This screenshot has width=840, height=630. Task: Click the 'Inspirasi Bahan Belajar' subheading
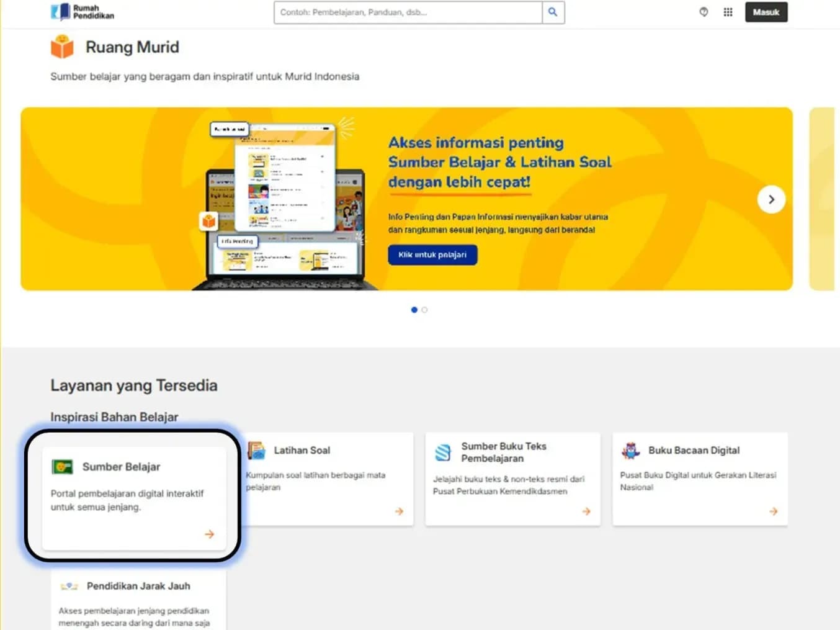[114, 417]
